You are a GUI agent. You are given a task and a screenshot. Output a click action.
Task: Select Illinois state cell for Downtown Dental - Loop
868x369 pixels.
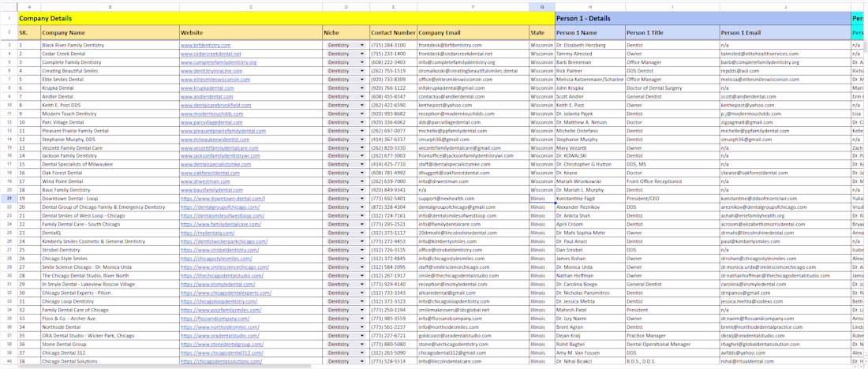[542, 198]
